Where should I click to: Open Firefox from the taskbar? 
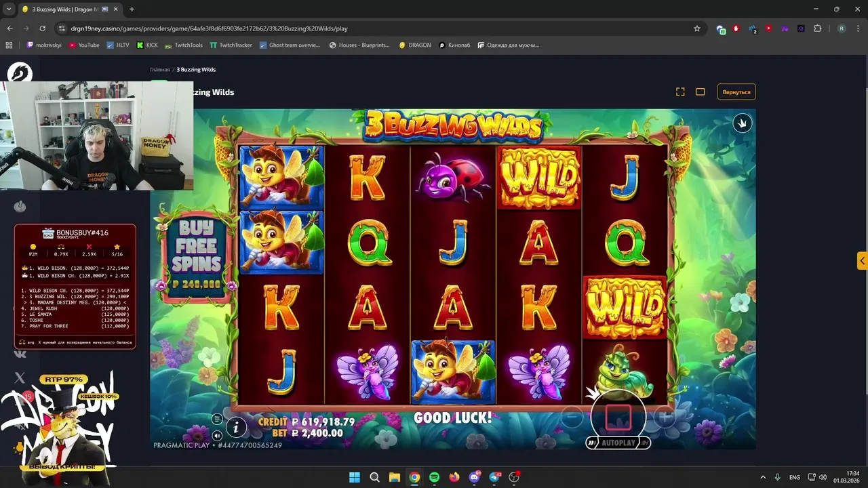click(x=454, y=477)
